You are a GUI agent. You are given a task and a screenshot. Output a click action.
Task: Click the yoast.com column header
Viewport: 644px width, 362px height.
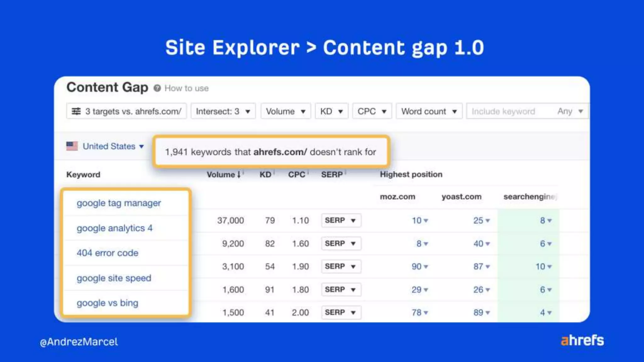tap(461, 197)
